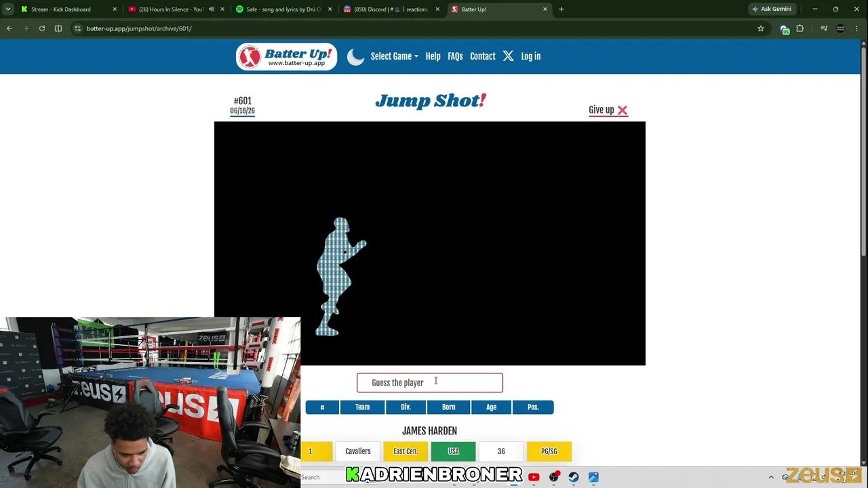Viewport: 868px width, 488px height.
Task: Click the Team column header
Action: (362, 407)
